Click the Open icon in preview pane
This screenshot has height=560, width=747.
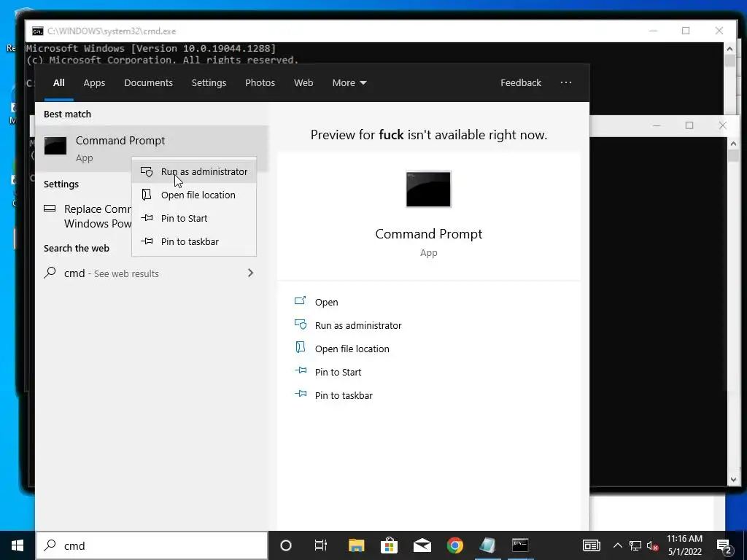coord(300,300)
